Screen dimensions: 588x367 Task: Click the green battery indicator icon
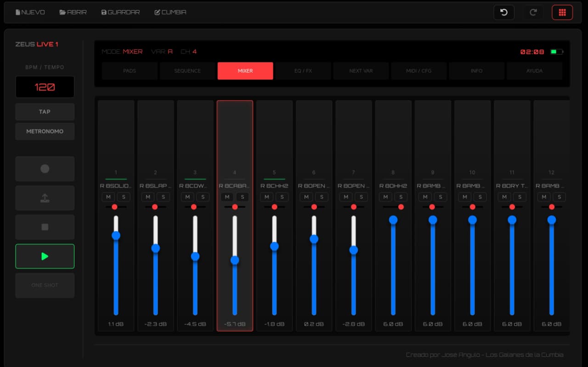pos(557,52)
